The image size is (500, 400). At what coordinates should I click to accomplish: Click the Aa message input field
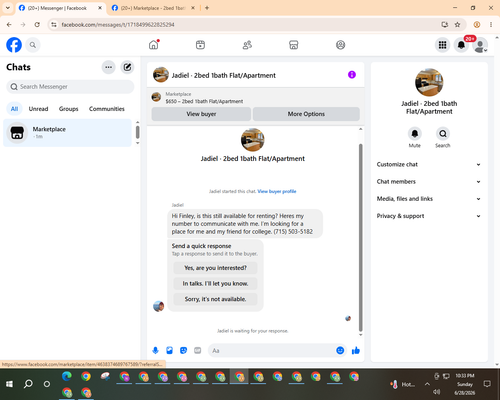click(272, 351)
